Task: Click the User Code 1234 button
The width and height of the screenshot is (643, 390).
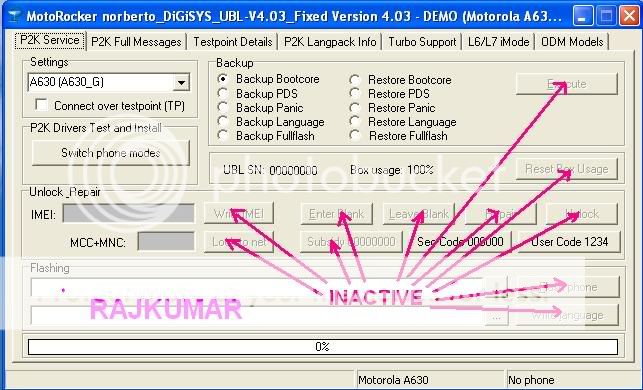Action: [x=569, y=242]
